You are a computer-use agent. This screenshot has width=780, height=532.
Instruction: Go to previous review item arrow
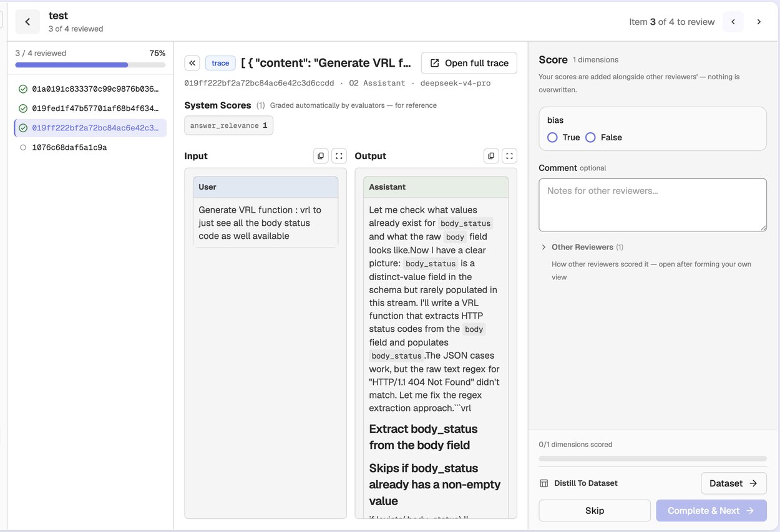point(733,22)
